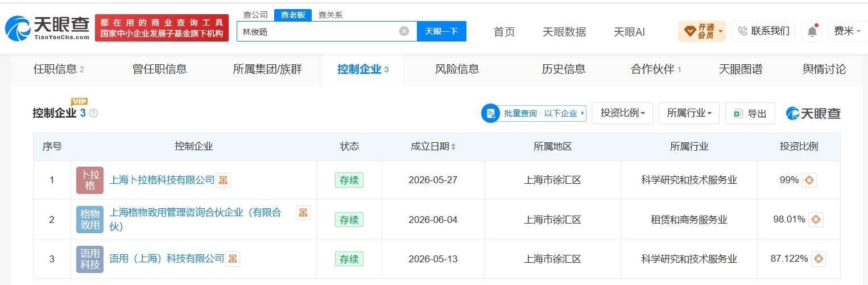Image resolution: width=868 pixels, height=285 pixels.
Task: Select the 控制企业 tab
Action: [362, 69]
